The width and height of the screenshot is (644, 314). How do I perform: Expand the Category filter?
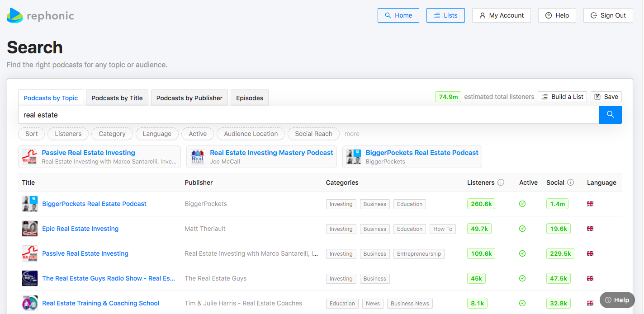[x=112, y=134]
